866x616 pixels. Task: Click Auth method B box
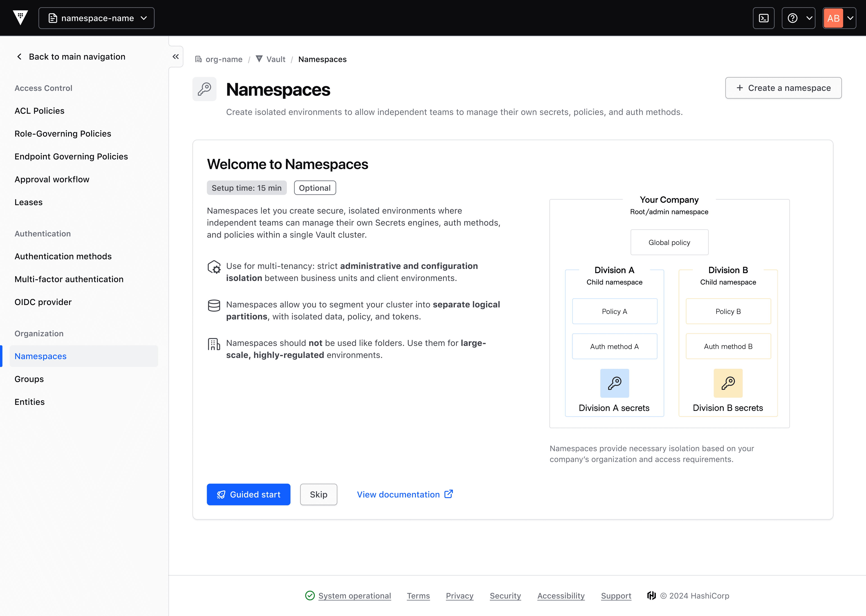pyautogui.click(x=728, y=346)
